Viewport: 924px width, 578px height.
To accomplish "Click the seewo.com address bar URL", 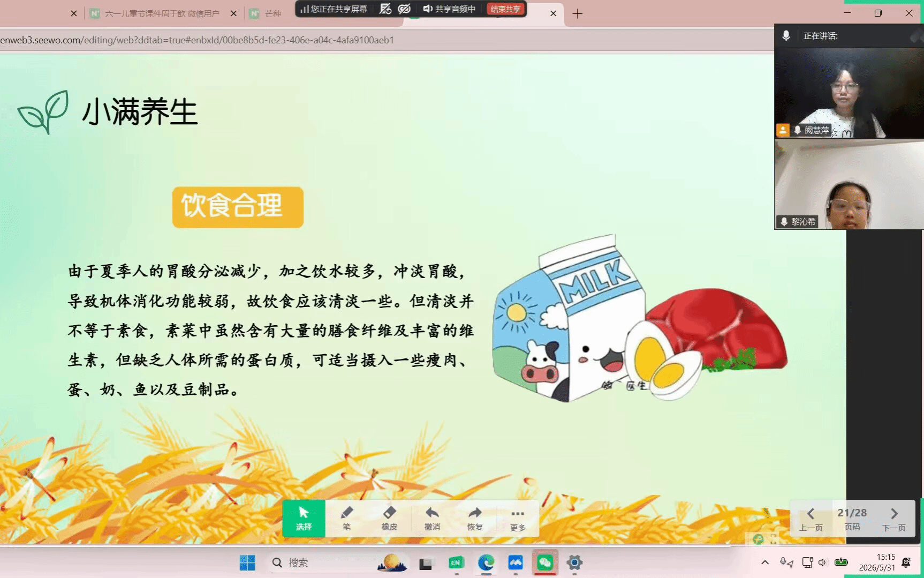I will coord(197,40).
